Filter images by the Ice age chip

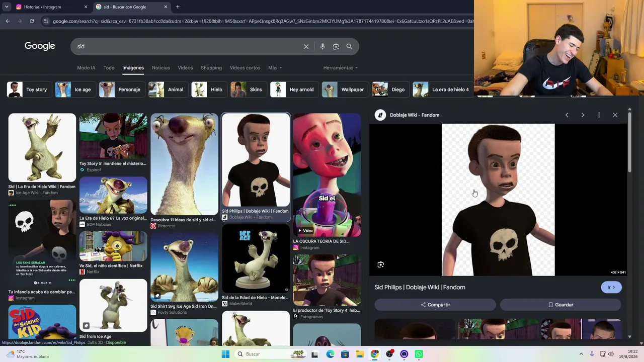(x=74, y=89)
